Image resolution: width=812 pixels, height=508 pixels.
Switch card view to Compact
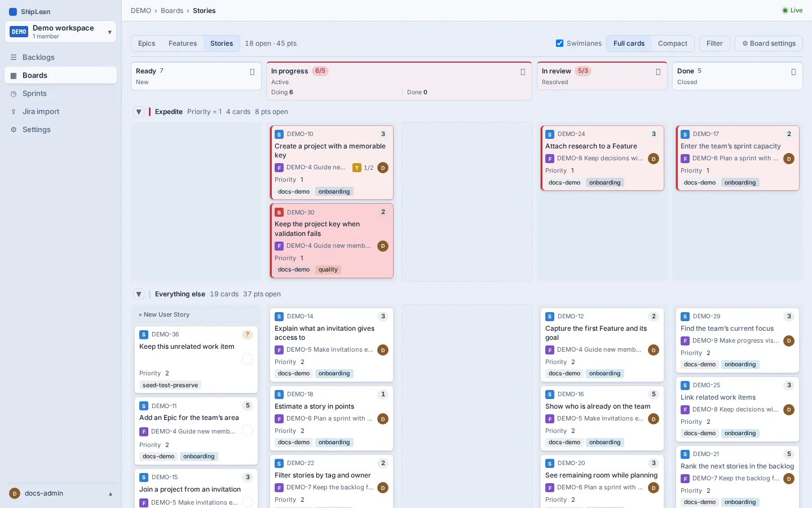tap(672, 43)
